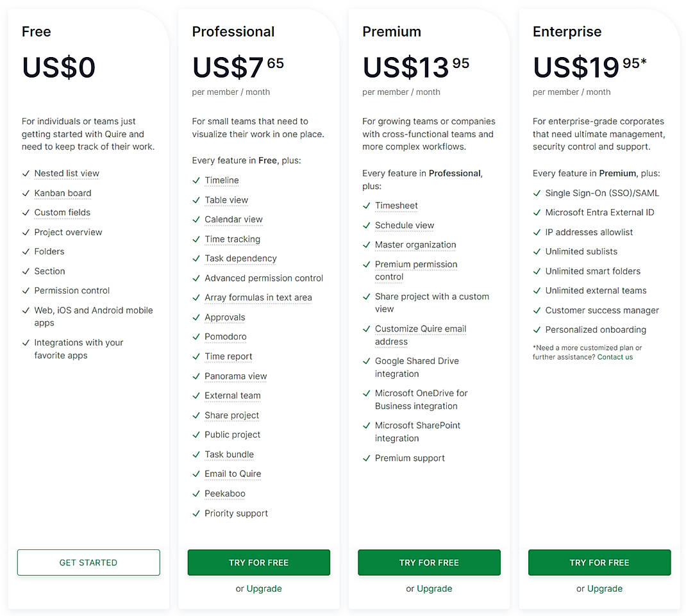
Task: Click the checkmark beside Single Sign-On (SSO)/SAML
Action: click(x=537, y=194)
